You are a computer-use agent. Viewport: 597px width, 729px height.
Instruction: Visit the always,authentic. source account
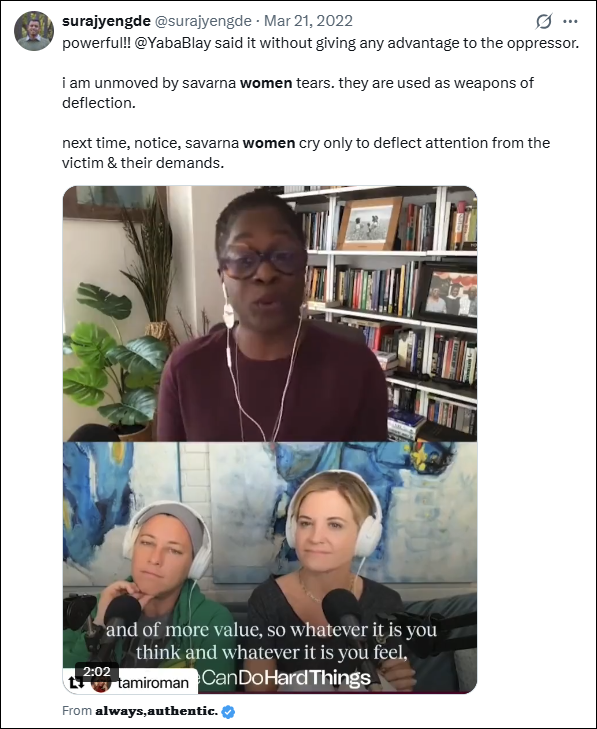click(157, 711)
